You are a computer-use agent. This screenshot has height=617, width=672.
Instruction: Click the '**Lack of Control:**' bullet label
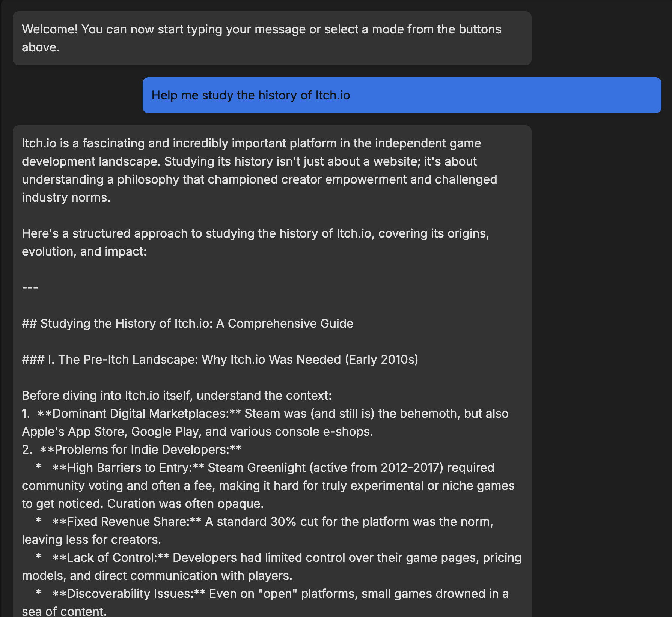tap(110, 558)
